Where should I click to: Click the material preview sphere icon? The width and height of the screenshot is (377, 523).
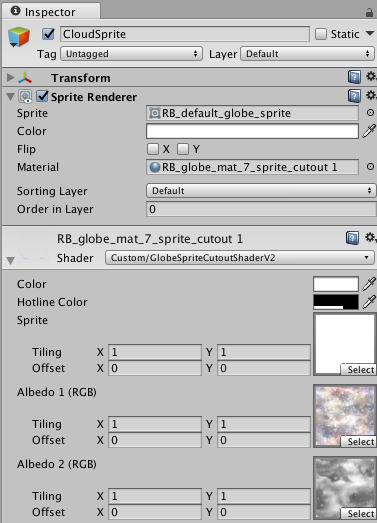click(x=32, y=247)
